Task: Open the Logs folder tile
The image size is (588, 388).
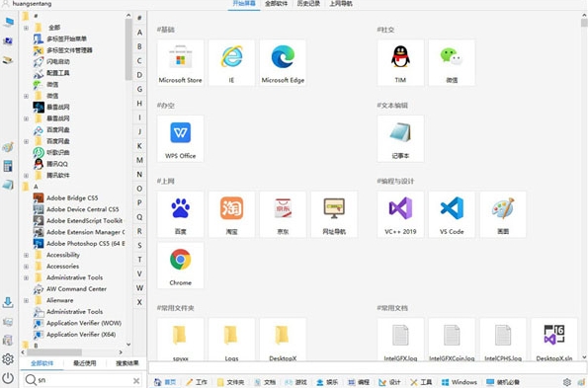Action: pyautogui.click(x=231, y=340)
